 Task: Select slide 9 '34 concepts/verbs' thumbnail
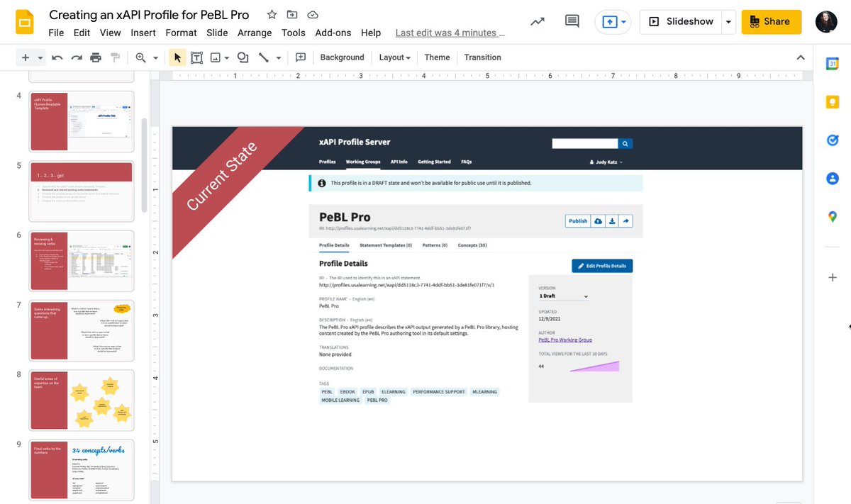(x=81, y=469)
